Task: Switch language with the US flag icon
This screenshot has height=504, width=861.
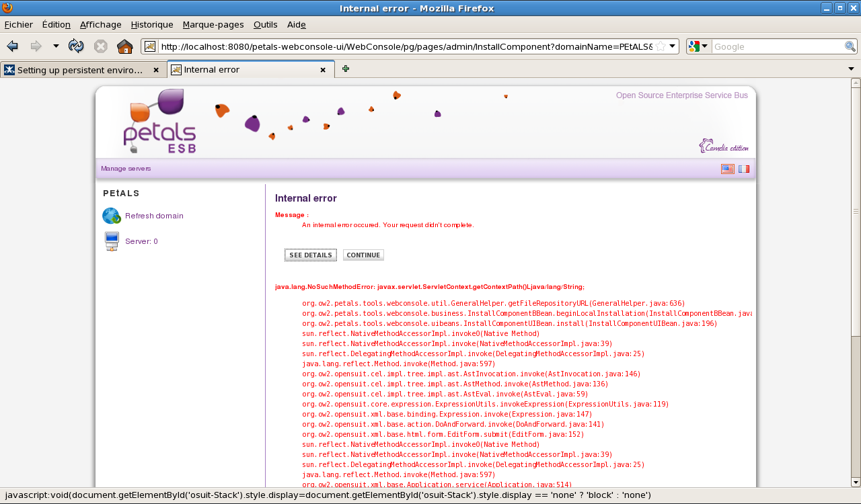Action: point(727,169)
